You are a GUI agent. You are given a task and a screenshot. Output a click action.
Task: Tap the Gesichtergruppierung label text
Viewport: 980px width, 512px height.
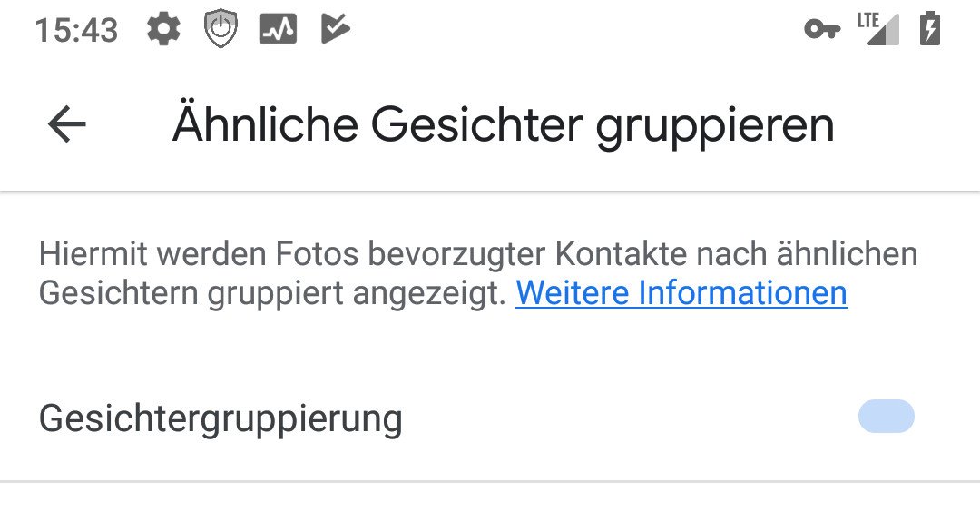click(x=220, y=418)
